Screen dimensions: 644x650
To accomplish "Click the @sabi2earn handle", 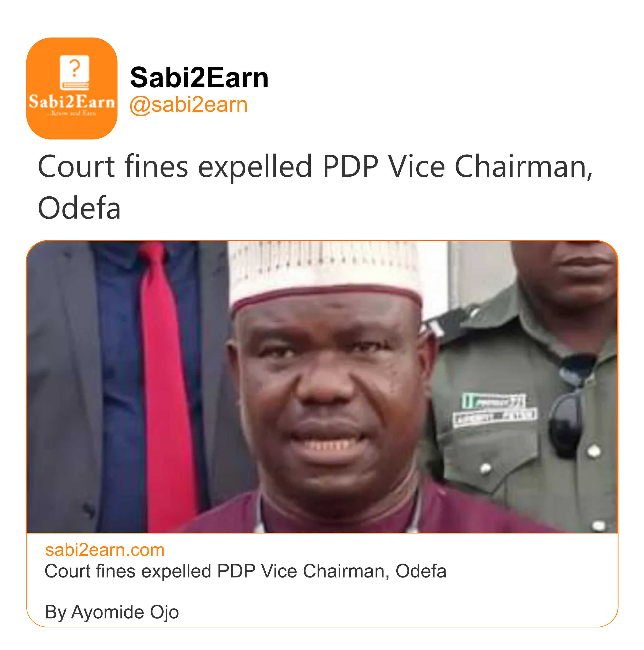I will [x=188, y=105].
